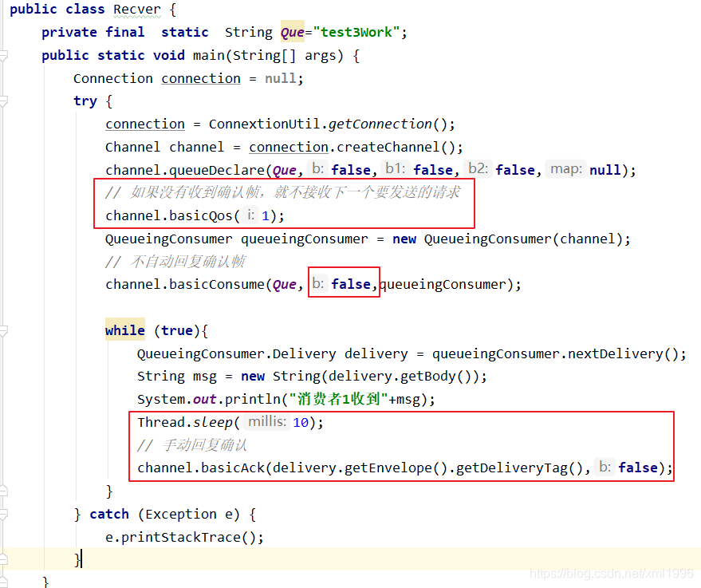Click the catch line fold marker

coord(3,515)
